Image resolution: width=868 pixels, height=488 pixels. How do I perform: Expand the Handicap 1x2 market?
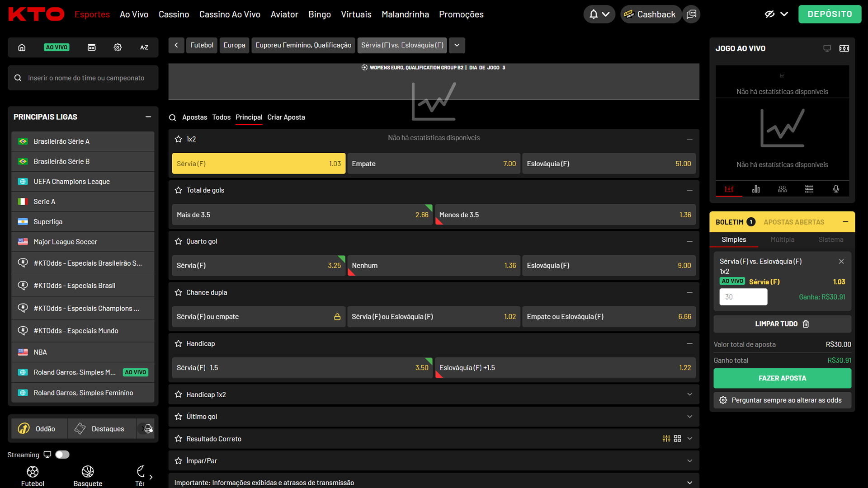pyautogui.click(x=689, y=394)
